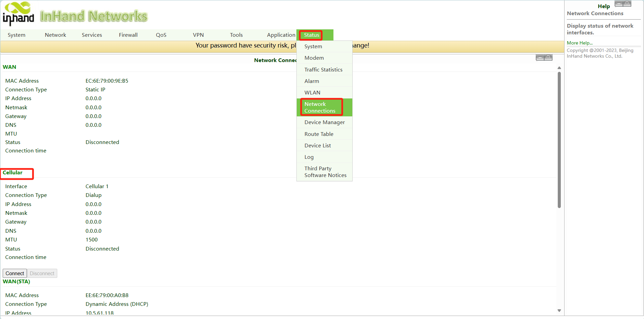The height and width of the screenshot is (319, 644).
Task: Click the scrollbar up arrow
Action: tap(559, 68)
